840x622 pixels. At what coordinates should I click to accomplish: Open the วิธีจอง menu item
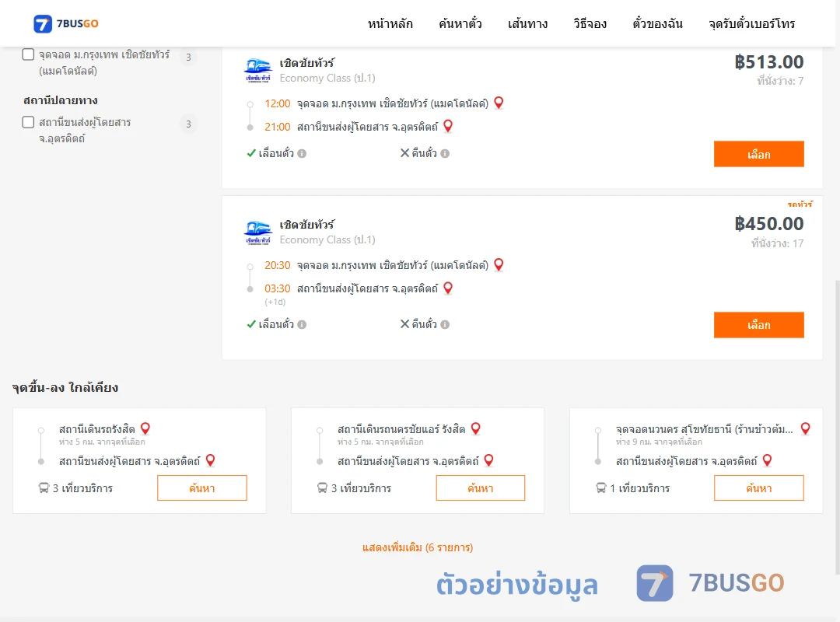tap(590, 23)
